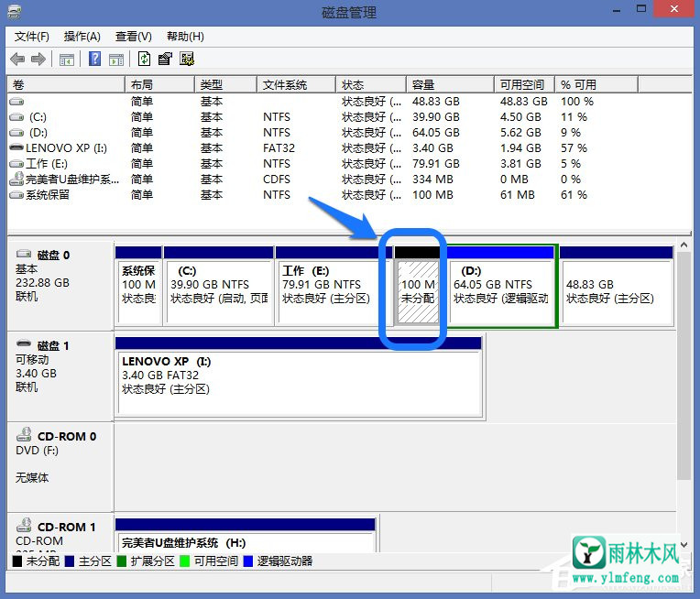Click the disk pane vertical scrollbar thumb
Screen dimensions: 700x599
point(684,366)
